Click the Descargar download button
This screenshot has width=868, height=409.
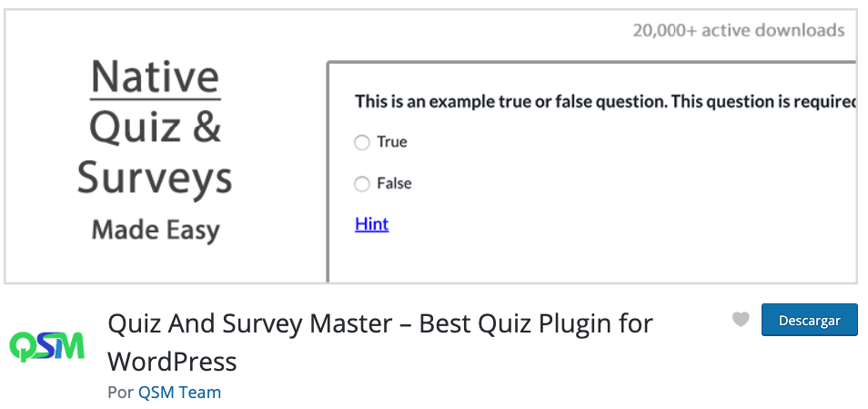(810, 320)
